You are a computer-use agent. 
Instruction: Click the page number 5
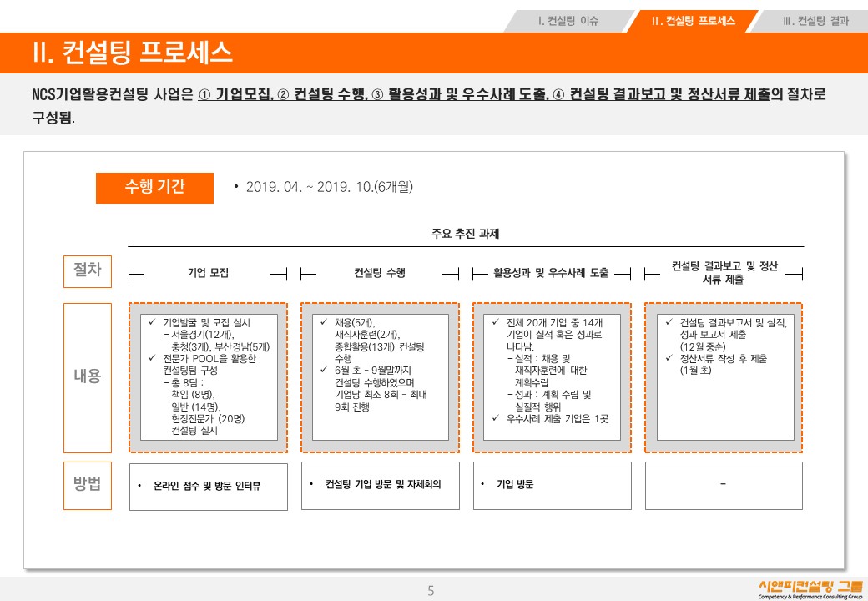[431, 590]
